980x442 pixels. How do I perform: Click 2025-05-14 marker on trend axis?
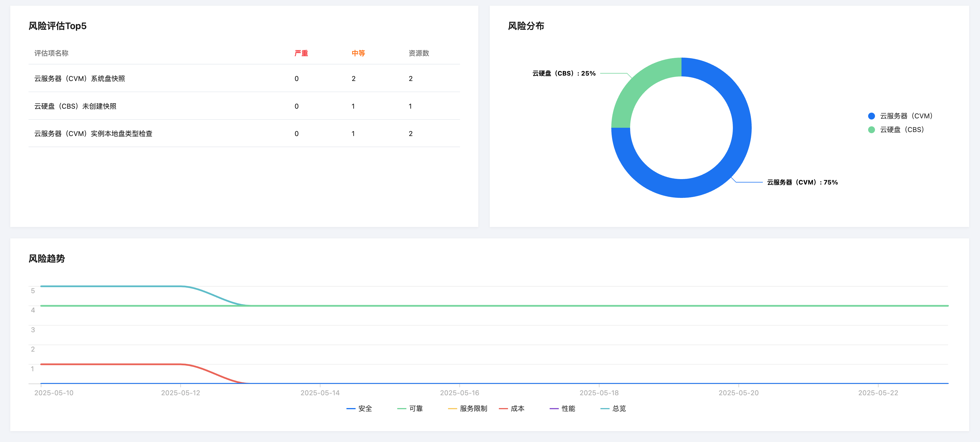(x=320, y=393)
